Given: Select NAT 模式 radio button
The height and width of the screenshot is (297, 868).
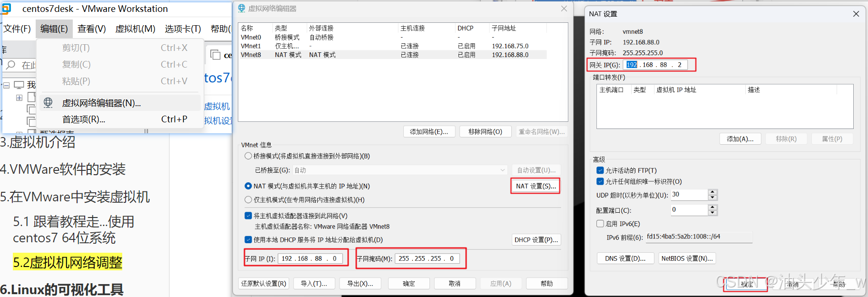Looking at the screenshot, I should click(x=248, y=186).
